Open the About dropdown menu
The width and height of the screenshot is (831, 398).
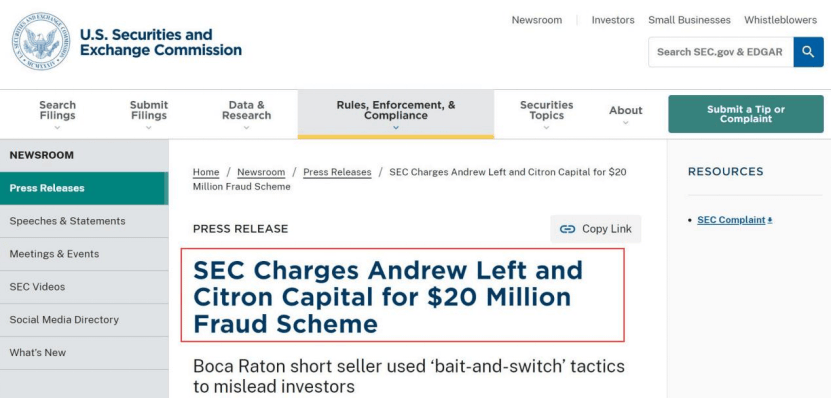(x=625, y=114)
